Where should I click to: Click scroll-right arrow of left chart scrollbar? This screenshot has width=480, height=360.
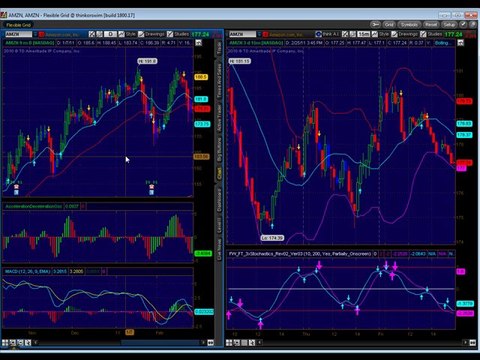(x=203, y=342)
